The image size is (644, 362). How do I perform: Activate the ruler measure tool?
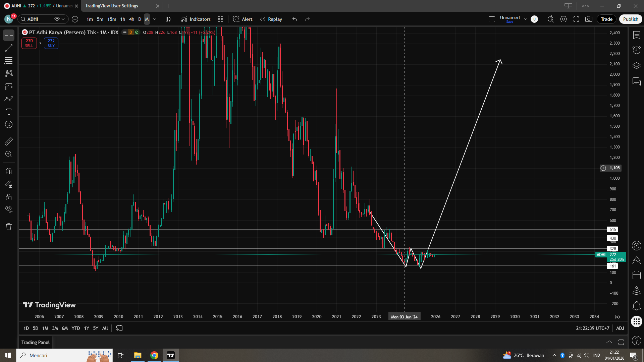[x=9, y=141]
